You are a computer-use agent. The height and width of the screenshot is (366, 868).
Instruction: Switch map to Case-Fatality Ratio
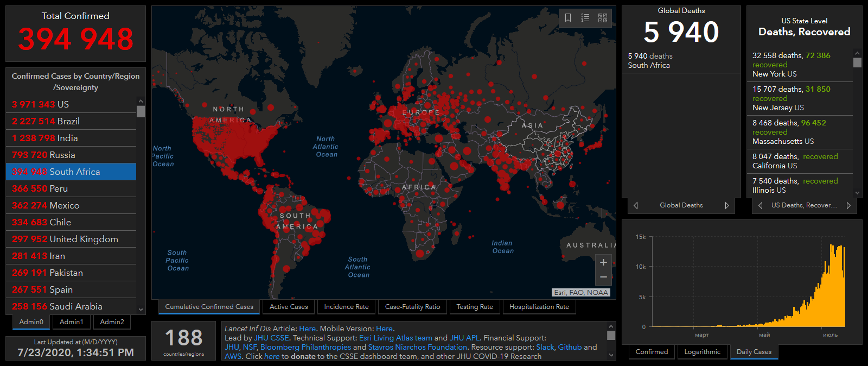click(x=412, y=307)
